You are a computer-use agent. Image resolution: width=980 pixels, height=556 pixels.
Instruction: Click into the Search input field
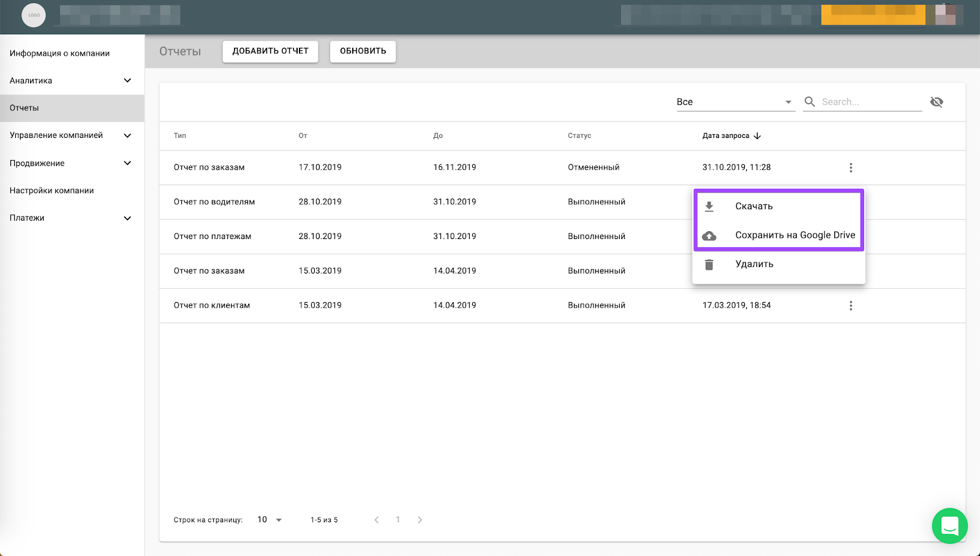point(870,102)
